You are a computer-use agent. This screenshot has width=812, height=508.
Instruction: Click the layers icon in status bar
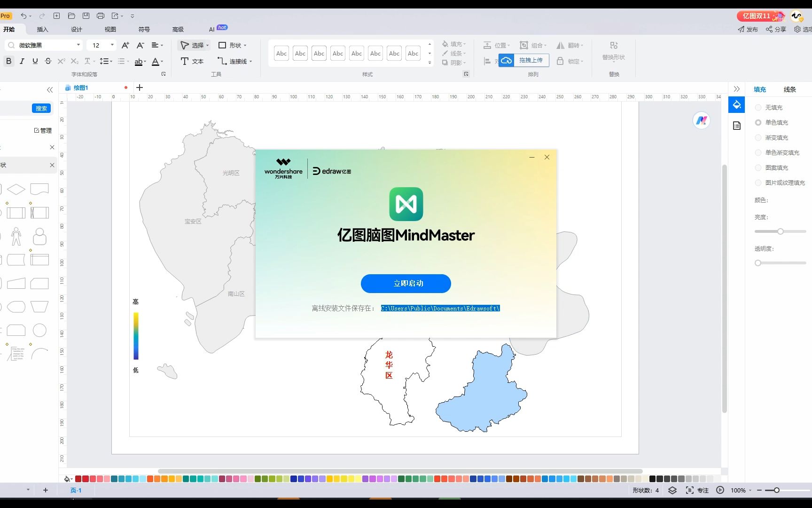[x=672, y=490]
